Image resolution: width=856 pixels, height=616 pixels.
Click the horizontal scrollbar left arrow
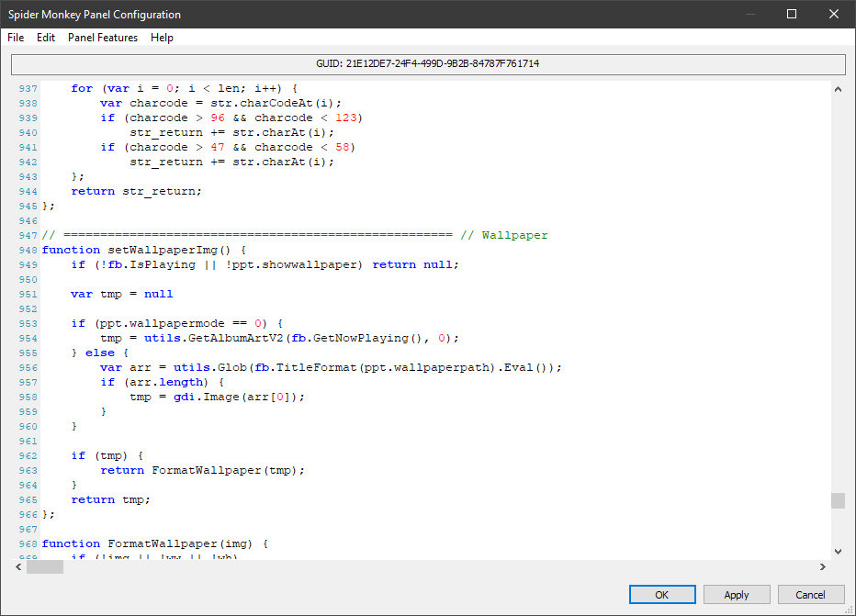tap(19, 567)
